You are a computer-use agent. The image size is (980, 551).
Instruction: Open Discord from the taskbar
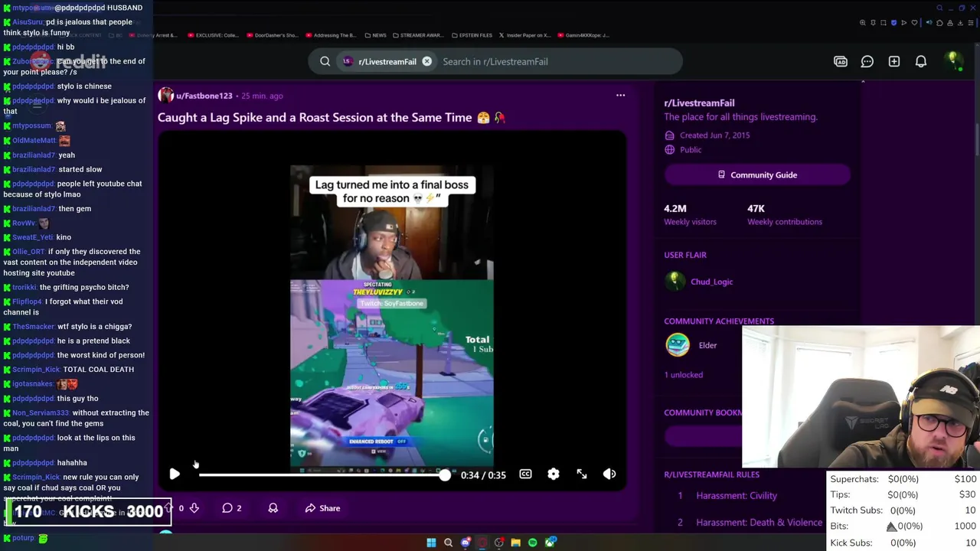point(465,543)
